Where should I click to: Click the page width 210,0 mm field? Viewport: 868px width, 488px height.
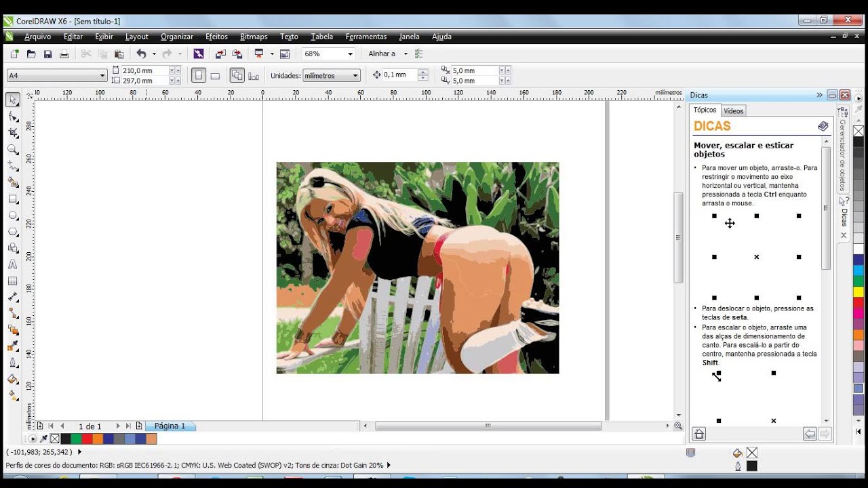pyautogui.click(x=144, y=70)
